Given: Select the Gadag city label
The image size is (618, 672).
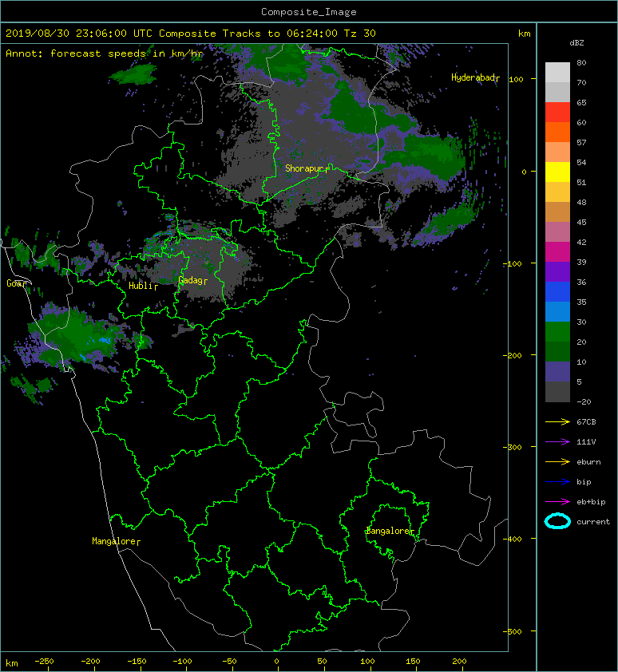Looking at the screenshot, I should (x=190, y=280).
